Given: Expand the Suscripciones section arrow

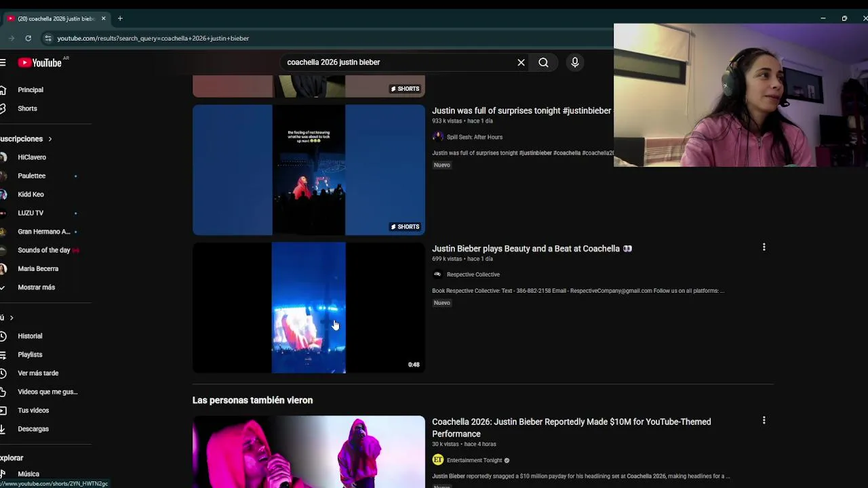Looking at the screenshot, I should tap(50, 139).
